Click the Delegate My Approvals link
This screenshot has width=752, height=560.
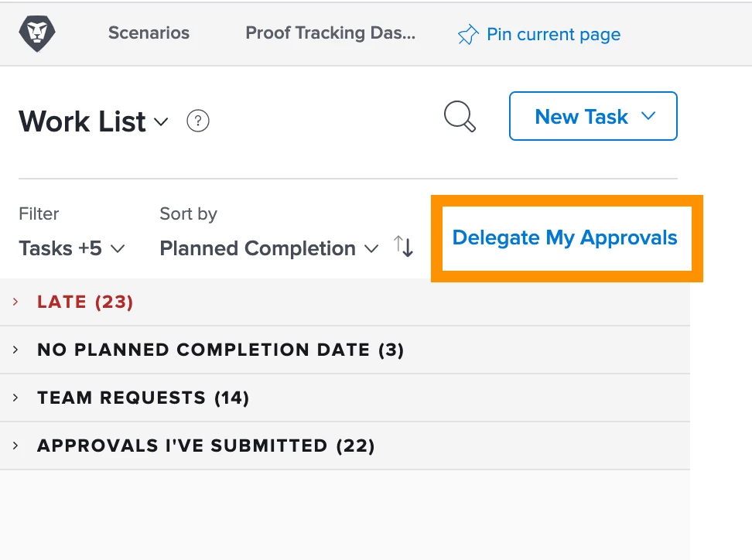click(x=565, y=237)
